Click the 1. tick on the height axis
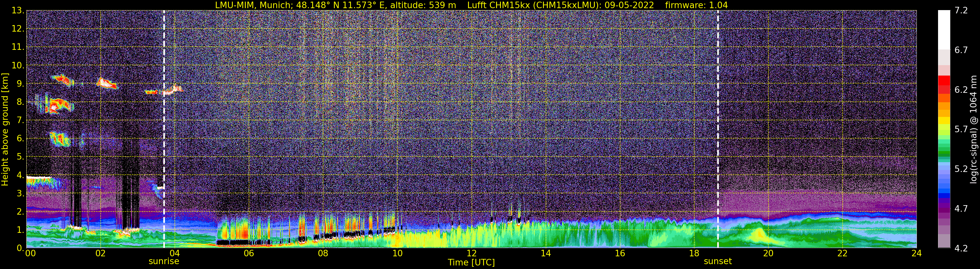 tap(20, 230)
